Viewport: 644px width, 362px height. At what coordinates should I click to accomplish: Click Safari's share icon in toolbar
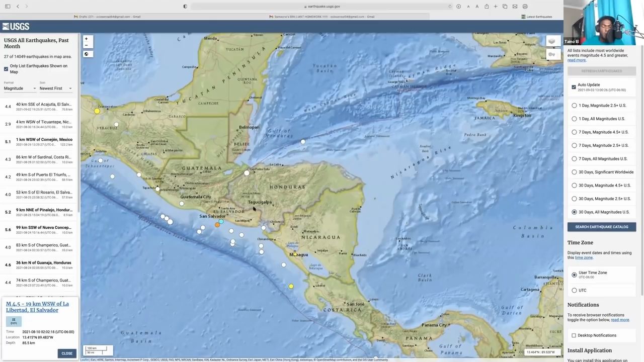click(487, 7)
